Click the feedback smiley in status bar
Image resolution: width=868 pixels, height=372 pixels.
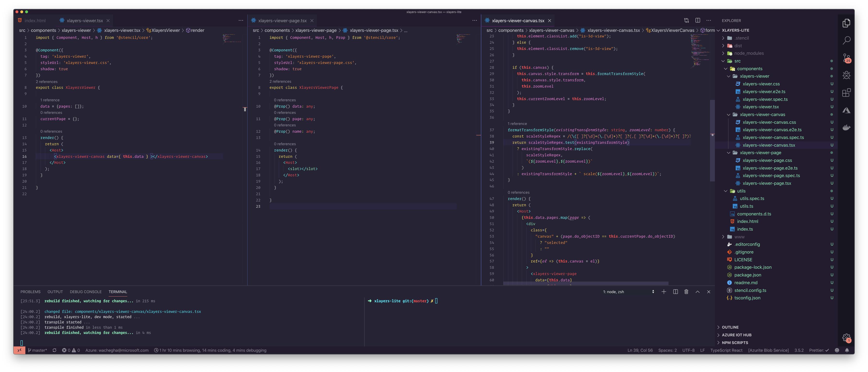tap(837, 350)
